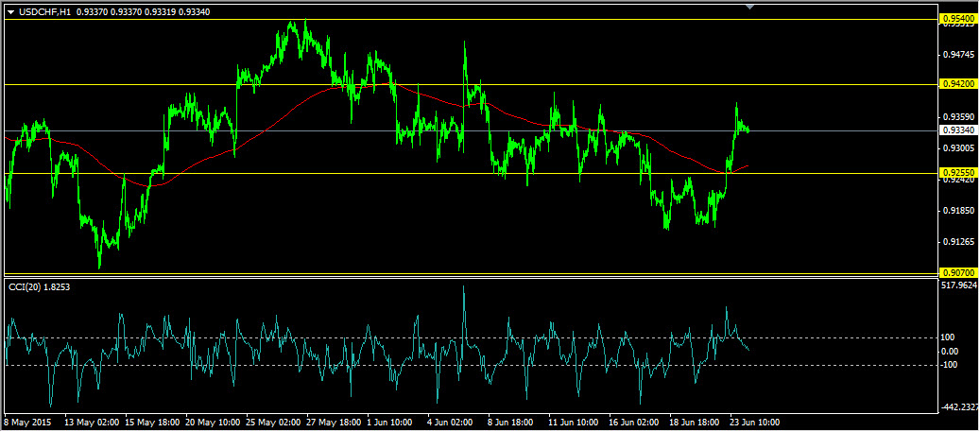This screenshot has width=980, height=432.
Task: Click the 18 Jun 18:00 time label
Action: click(696, 422)
